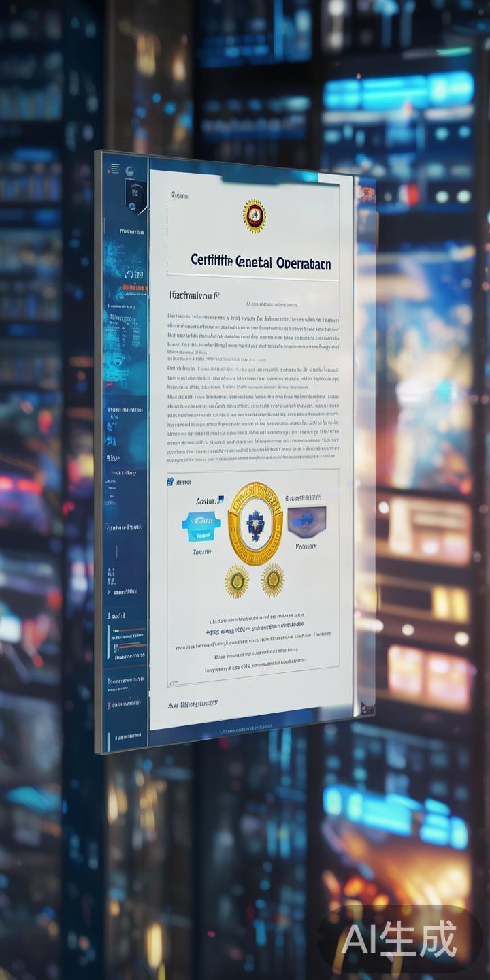Viewport: 490px width, 980px height.
Task: Click the bold subheading below the title
Action: (194, 296)
